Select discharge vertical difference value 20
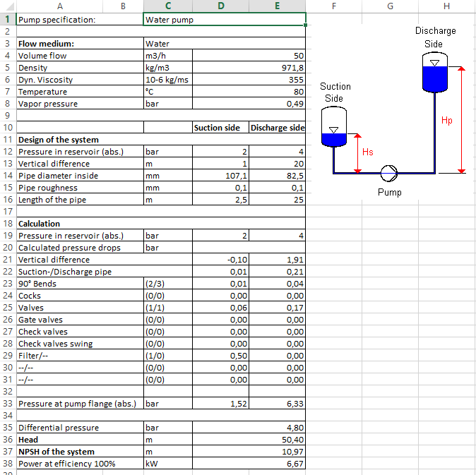 [277, 164]
